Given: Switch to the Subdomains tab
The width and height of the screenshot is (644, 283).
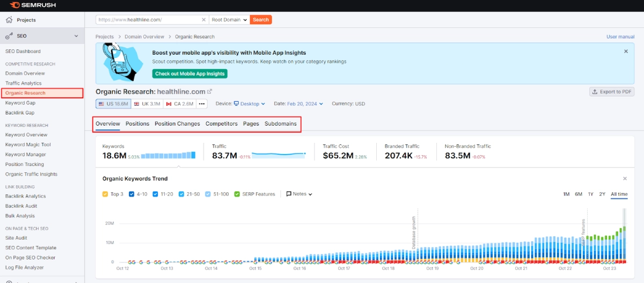Looking at the screenshot, I should click(x=281, y=124).
